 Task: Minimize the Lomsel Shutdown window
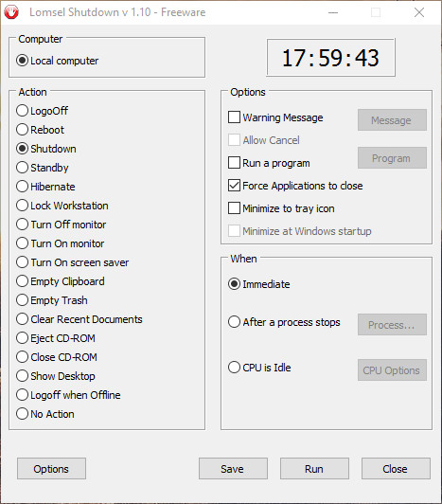click(333, 12)
